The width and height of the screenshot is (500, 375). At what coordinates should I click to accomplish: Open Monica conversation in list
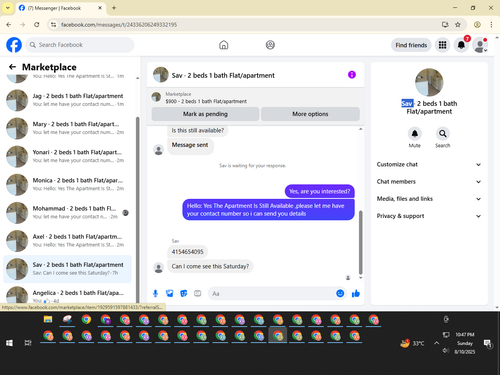tap(67, 184)
